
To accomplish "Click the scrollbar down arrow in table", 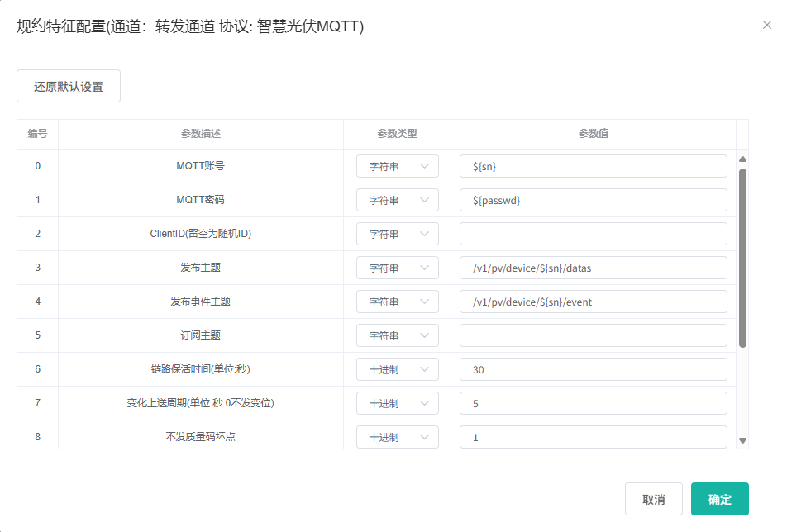I will [742, 441].
